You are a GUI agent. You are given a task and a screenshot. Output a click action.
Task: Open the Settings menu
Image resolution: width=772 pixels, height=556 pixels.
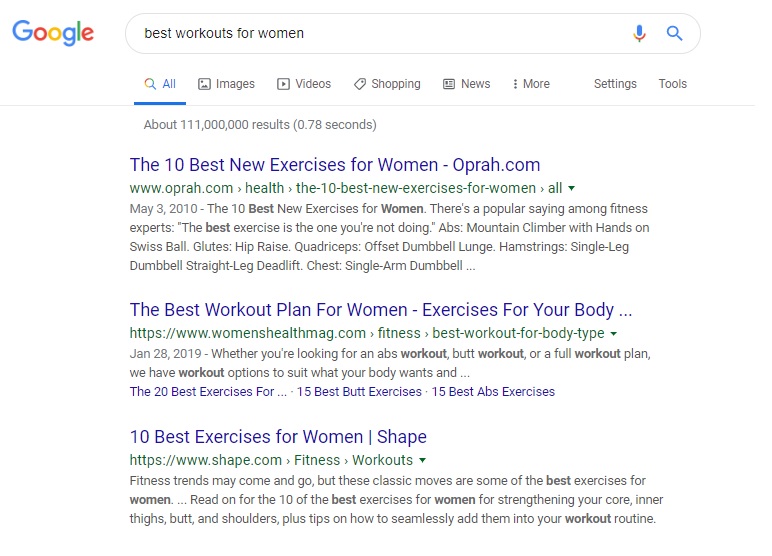click(x=615, y=84)
